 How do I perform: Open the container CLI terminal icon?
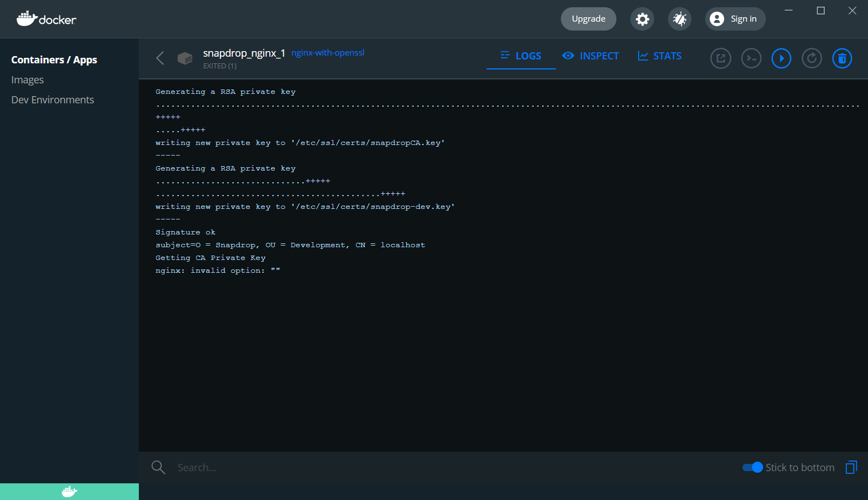click(751, 58)
